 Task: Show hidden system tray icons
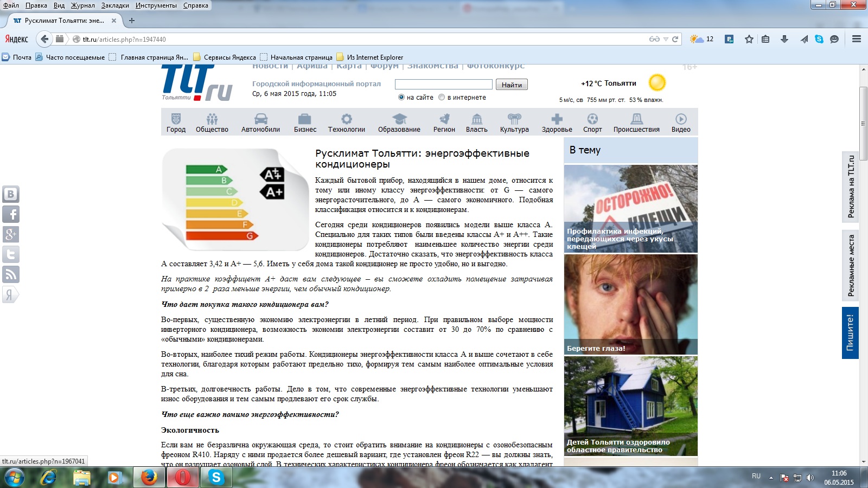coord(771,478)
